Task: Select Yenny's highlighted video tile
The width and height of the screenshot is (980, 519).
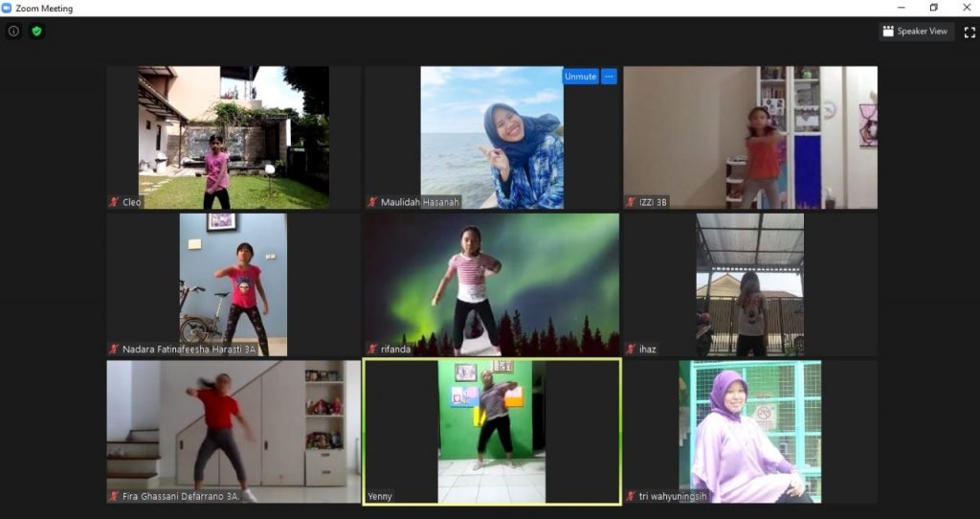Action: 492,431
